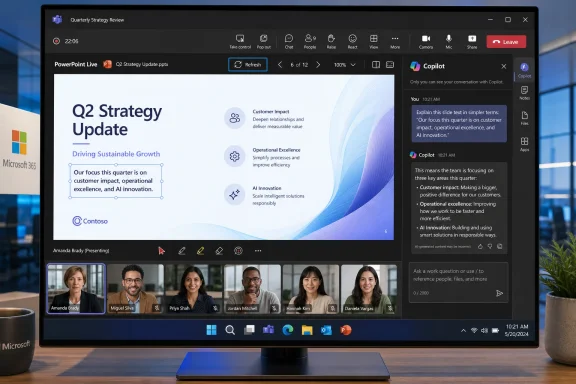
Task: Close the Copilot panel
Action: [504, 66]
